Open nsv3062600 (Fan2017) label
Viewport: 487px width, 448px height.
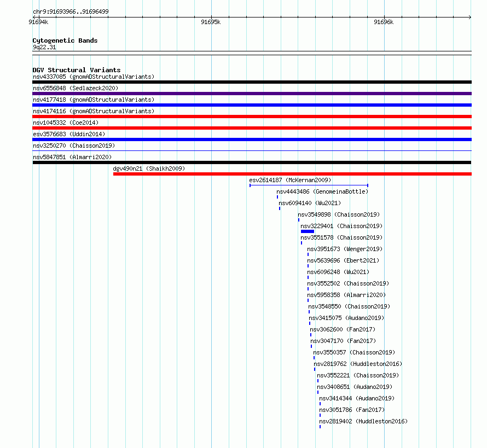tap(343, 329)
